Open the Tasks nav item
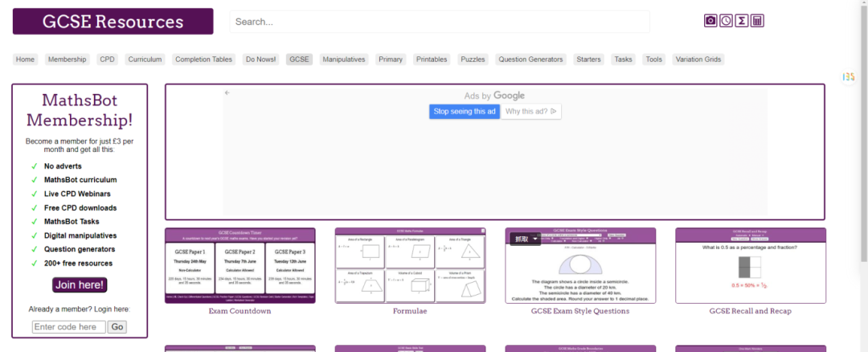This screenshot has width=868, height=352. point(624,59)
